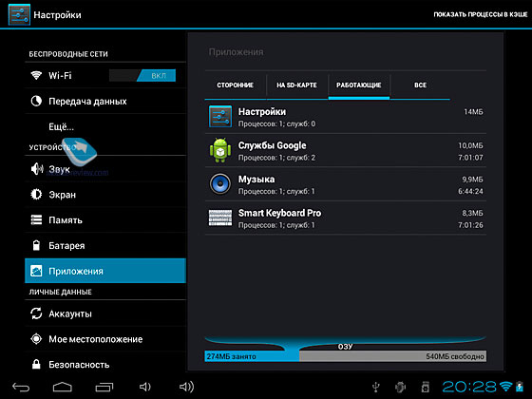Open Аккаунты settings
The width and height of the screenshot is (532, 399).
coord(105,313)
